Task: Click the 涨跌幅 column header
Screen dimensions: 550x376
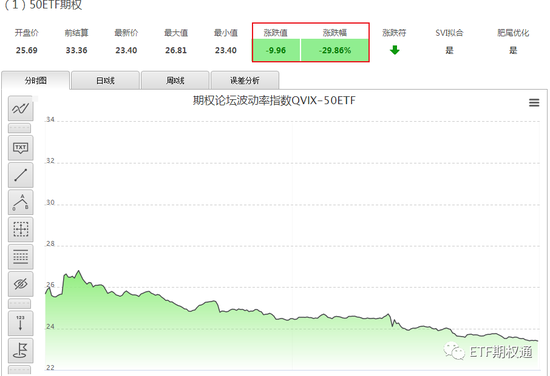Action: 335,33
